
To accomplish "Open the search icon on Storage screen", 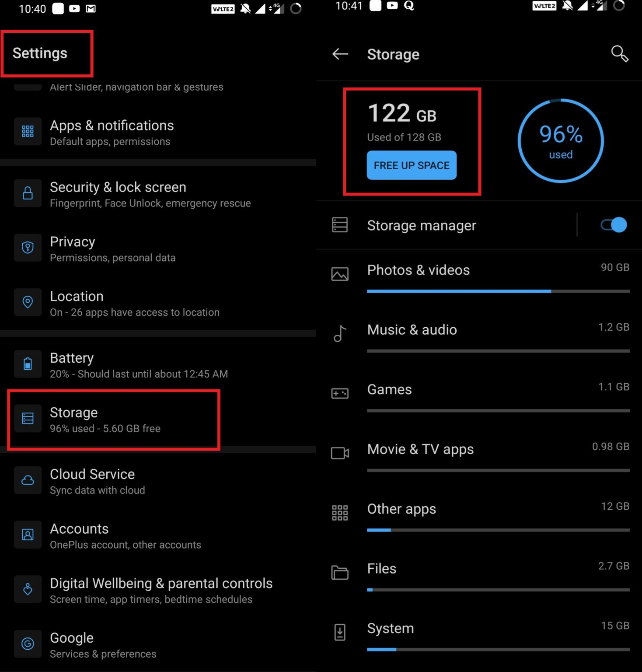I will coord(619,54).
